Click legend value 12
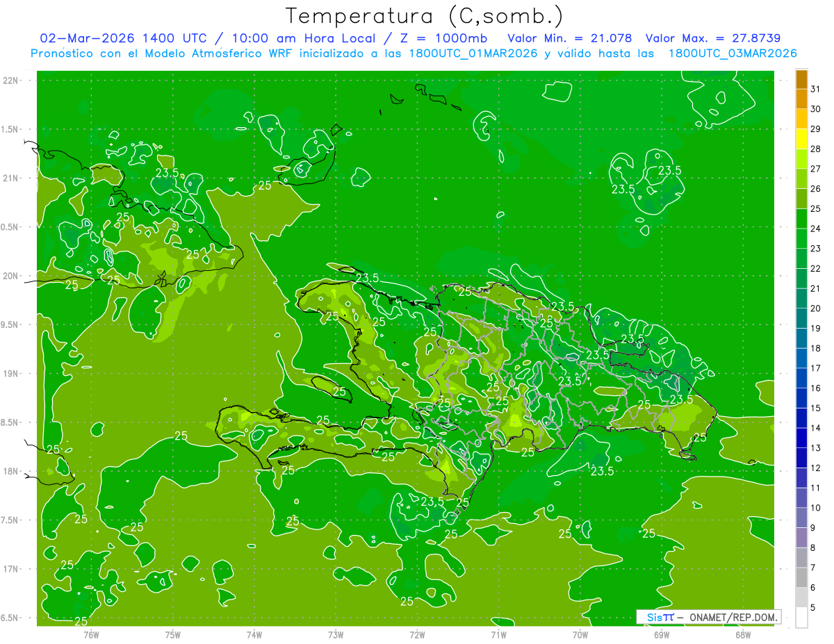The height and width of the screenshot is (644, 834). [816, 468]
